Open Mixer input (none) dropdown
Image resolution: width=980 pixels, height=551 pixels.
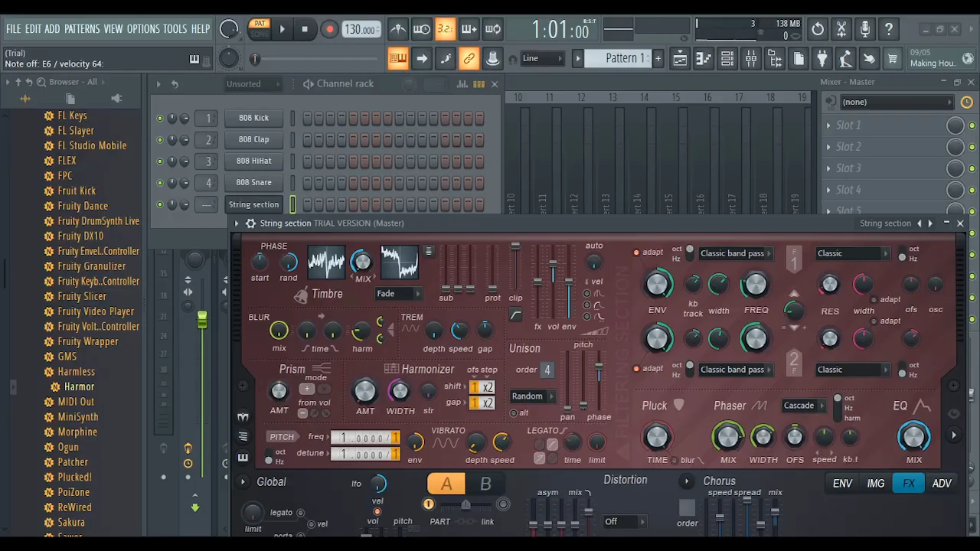(897, 102)
